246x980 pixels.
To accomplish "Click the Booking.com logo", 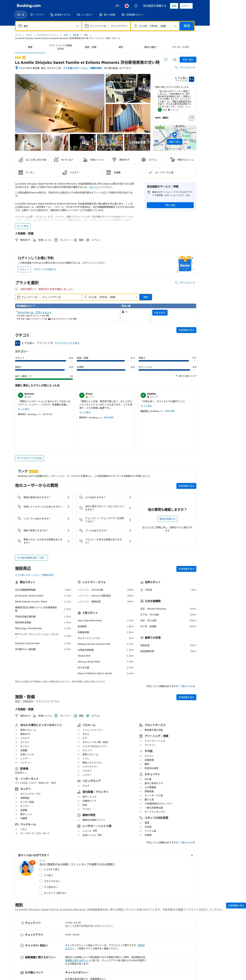I will 29,6.
